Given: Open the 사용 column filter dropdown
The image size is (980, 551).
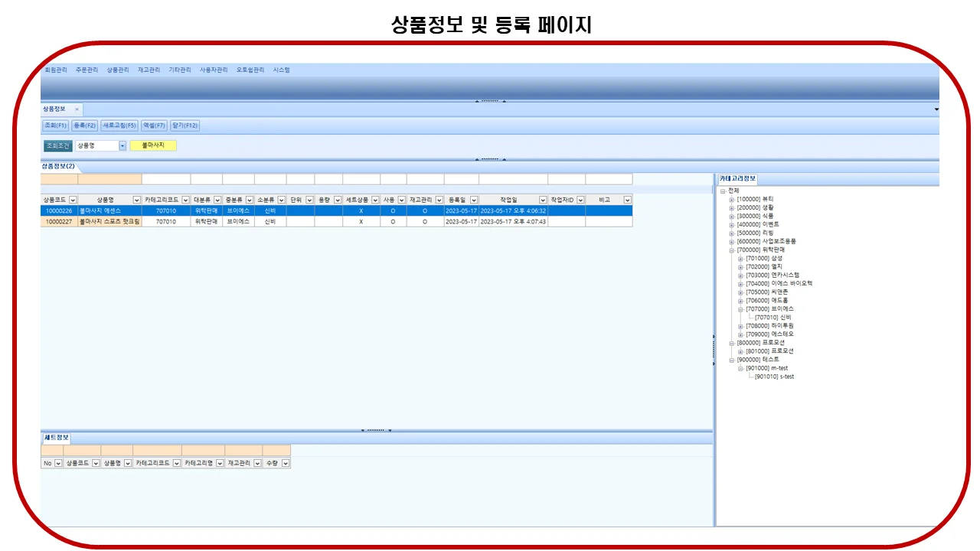Looking at the screenshot, I should (x=401, y=200).
